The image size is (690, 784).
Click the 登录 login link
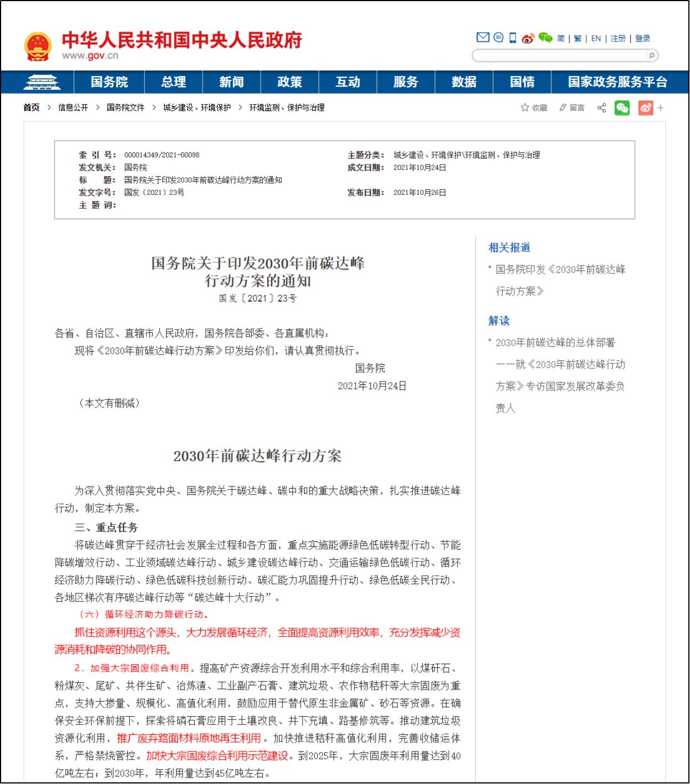(x=643, y=38)
